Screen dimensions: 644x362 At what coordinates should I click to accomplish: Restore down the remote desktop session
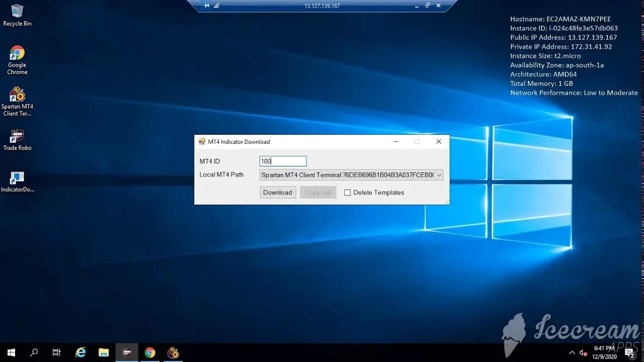click(x=428, y=6)
